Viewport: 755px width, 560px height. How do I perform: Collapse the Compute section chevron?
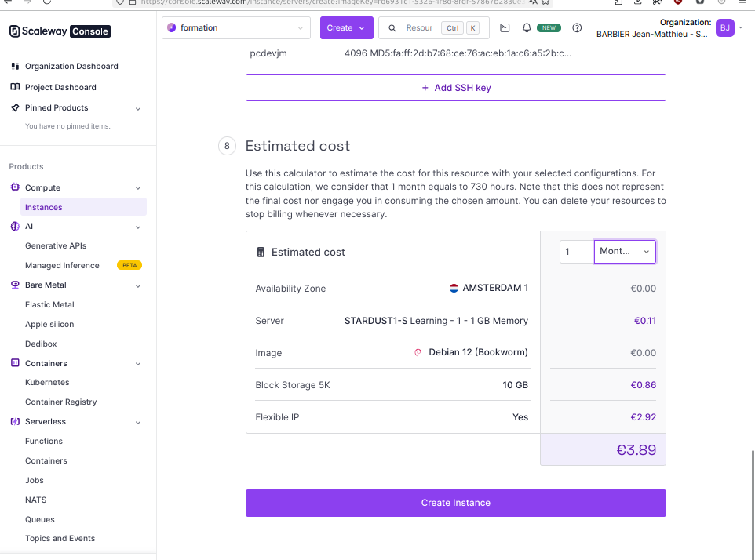[x=138, y=188]
